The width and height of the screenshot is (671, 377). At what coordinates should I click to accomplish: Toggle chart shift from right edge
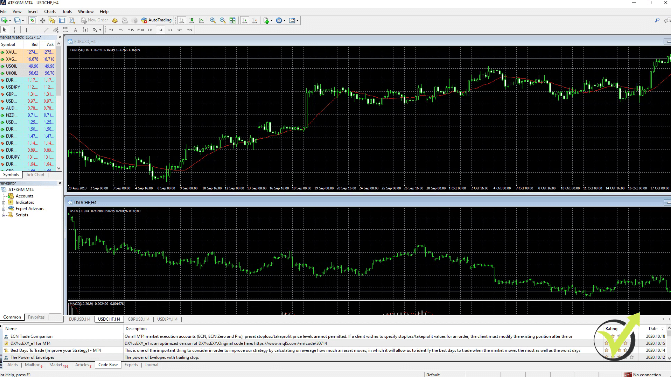(x=254, y=20)
